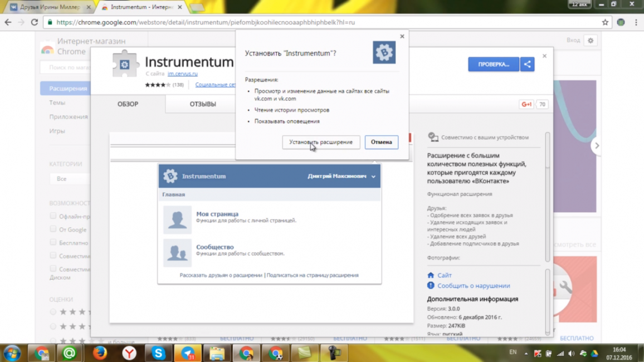The width and height of the screenshot is (644, 362).
Task: Click the share icon beside ПРОВЕРКА button
Action: (x=527, y=64)
